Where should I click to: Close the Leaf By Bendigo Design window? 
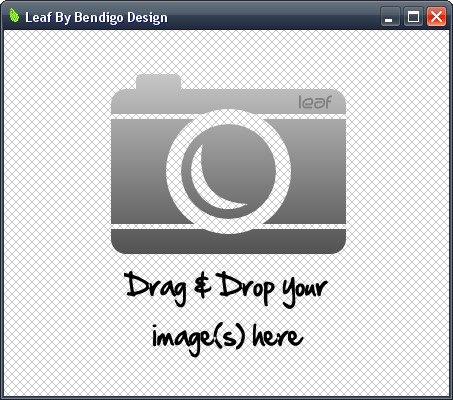(x=436, y=16)
